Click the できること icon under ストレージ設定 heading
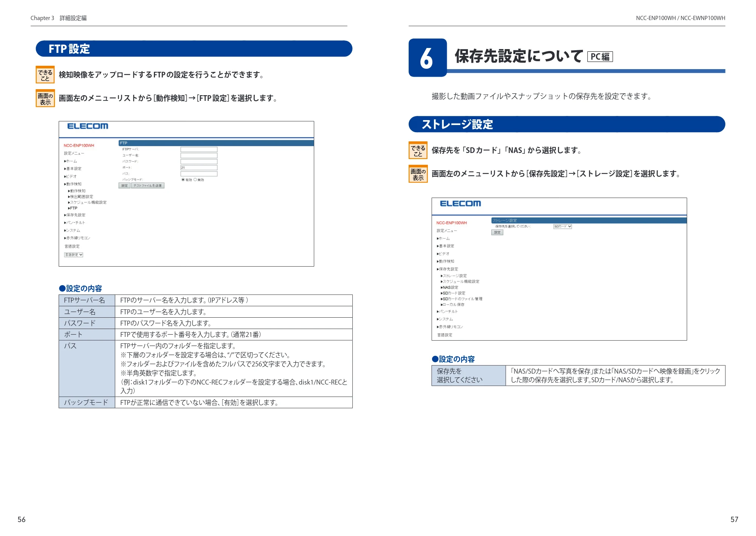This screenshot has height=536, width=756. pos(418,150)
